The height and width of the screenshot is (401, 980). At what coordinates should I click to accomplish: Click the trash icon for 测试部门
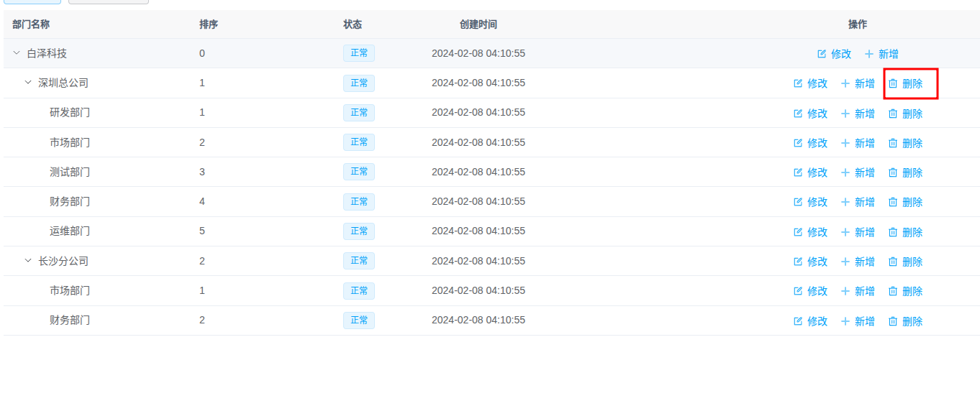893,172
